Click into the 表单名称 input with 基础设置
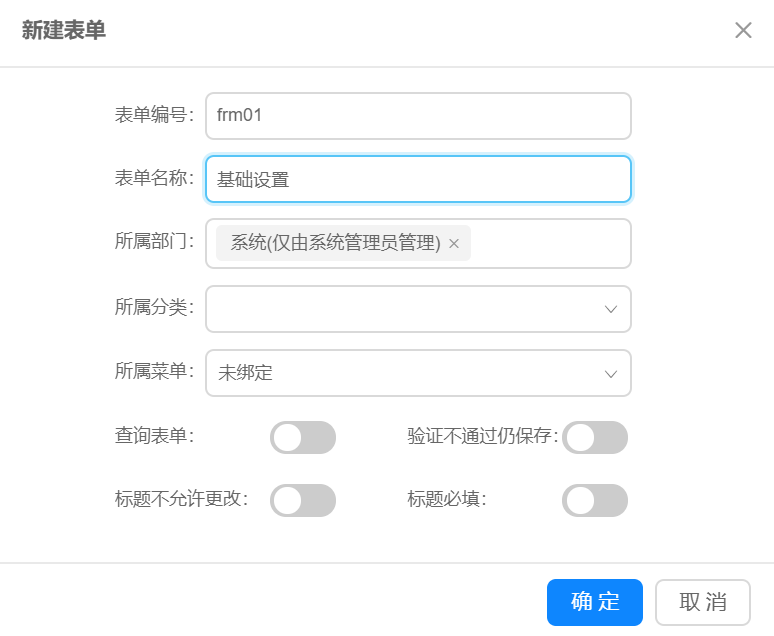The height and width of the screenshot is (636, 774). pyautogui.click(x=418, y=180)
